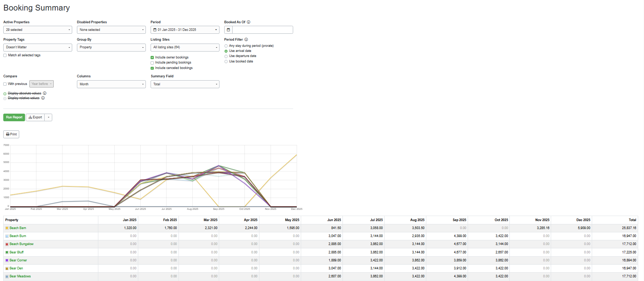Open Year before compare dropdown

[41, 84]
